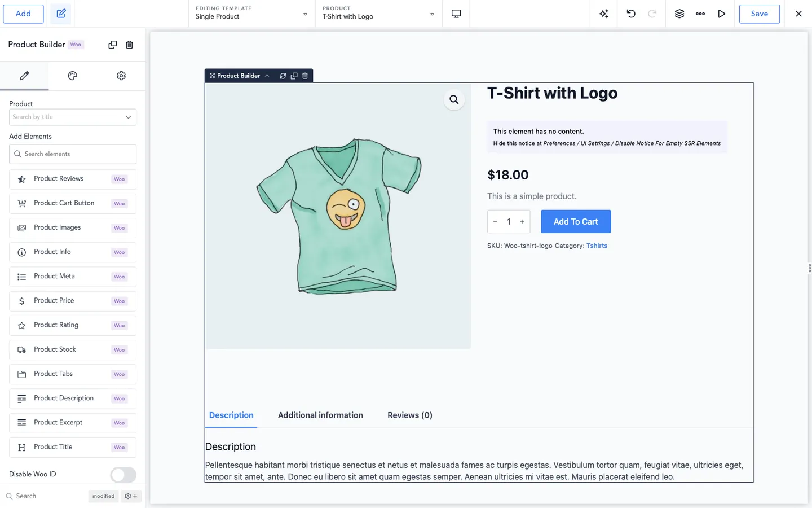Decrease quantity with minus button

pyautogui.click(x=495, y=222)
